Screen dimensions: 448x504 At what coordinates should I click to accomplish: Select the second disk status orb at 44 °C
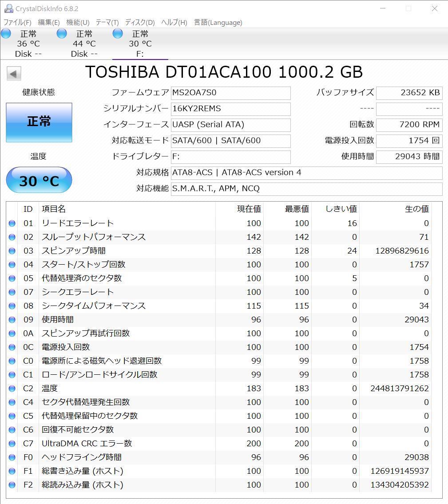[62, 33]
